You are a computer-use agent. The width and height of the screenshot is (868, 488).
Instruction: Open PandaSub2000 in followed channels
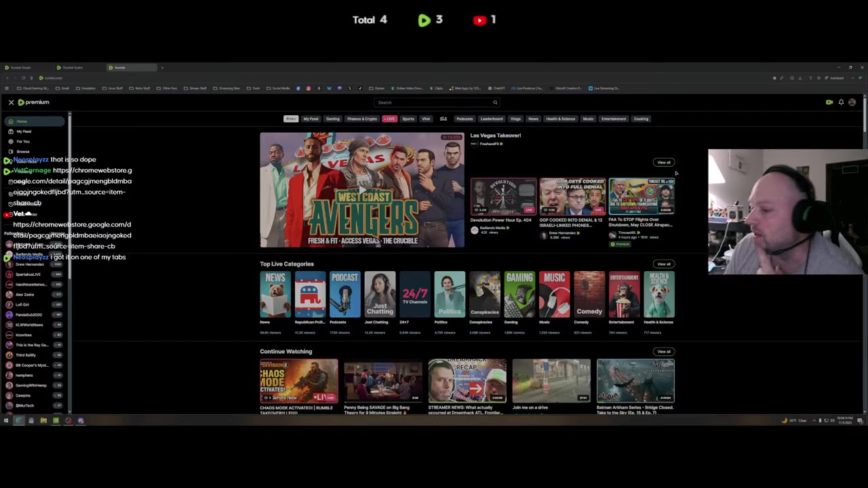click(x=34, y=314)
